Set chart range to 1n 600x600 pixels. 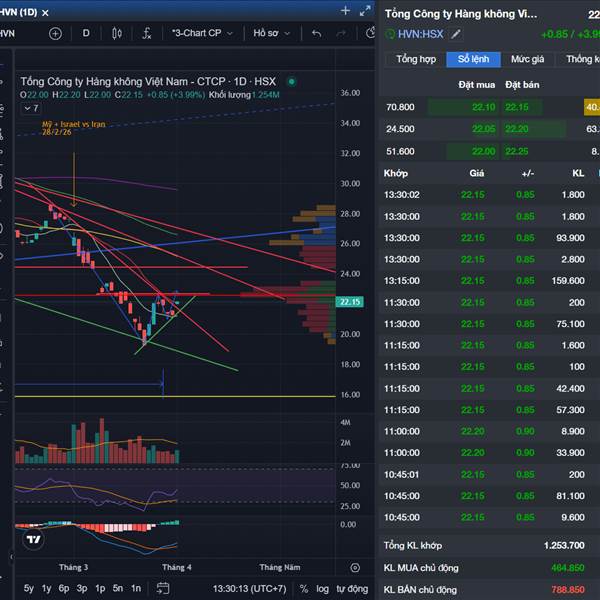click(x=136, y=588)
